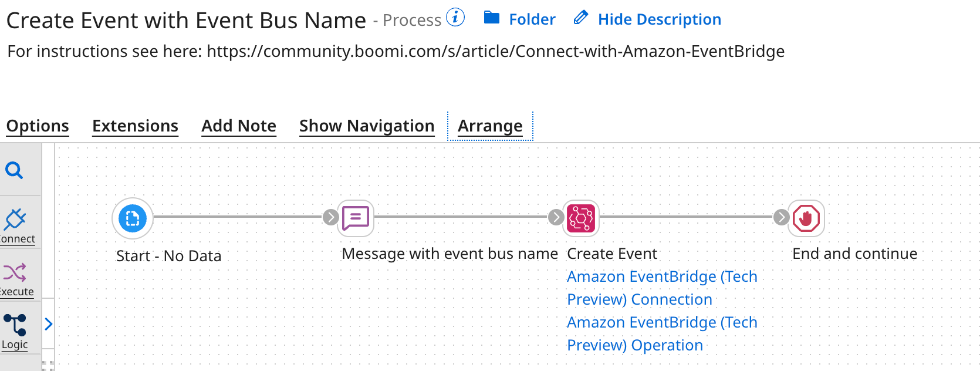The width and height of the screenshot is (980, 371).
Task: Open the Extensions menu
Action: click(x=135, y=126)
